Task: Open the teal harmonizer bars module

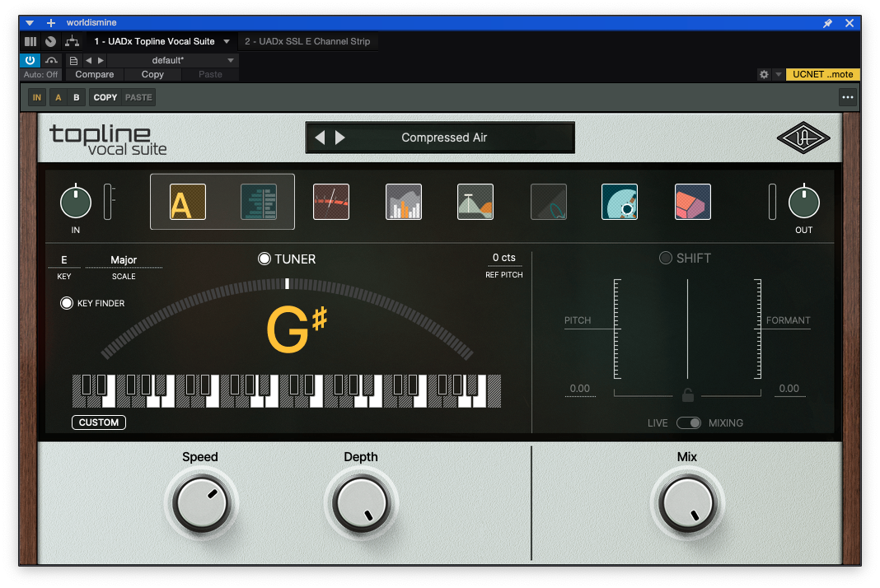Action: [x=259, y=202]
